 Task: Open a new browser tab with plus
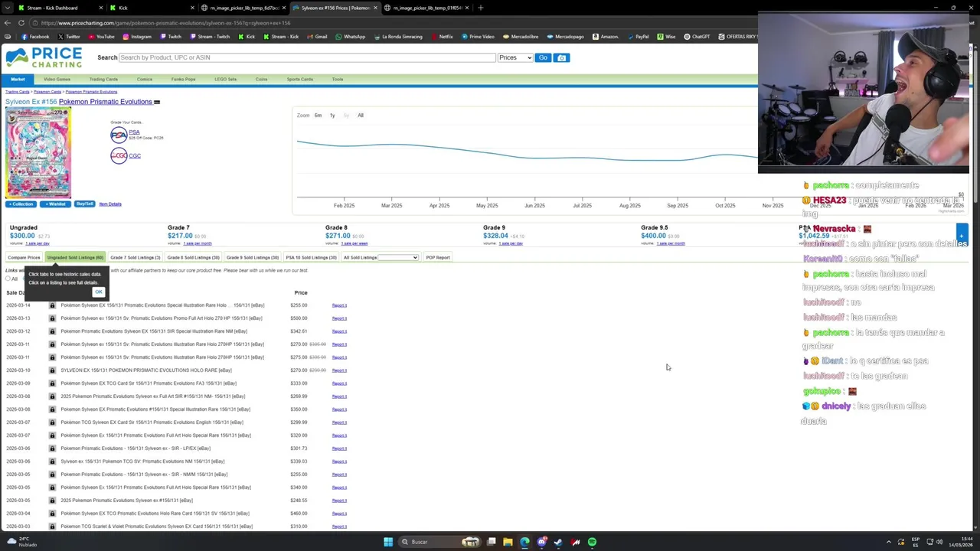pos(480,8)
